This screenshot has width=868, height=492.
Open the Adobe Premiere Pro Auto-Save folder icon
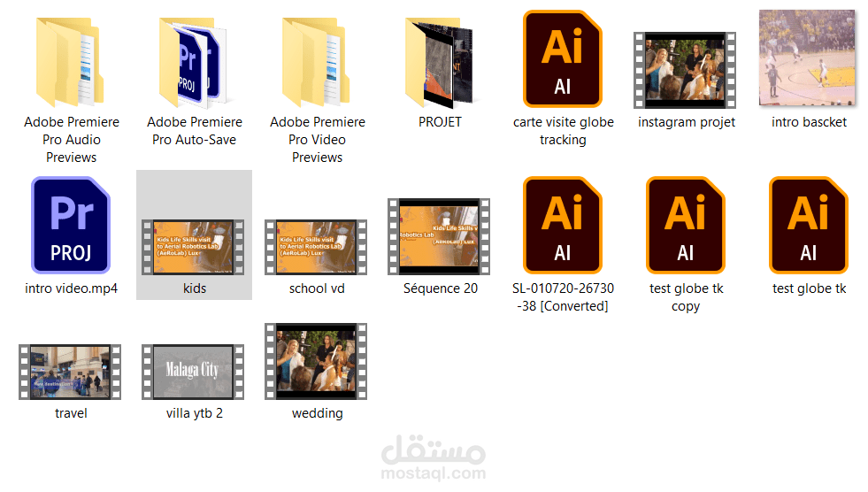tap(193, 62)
